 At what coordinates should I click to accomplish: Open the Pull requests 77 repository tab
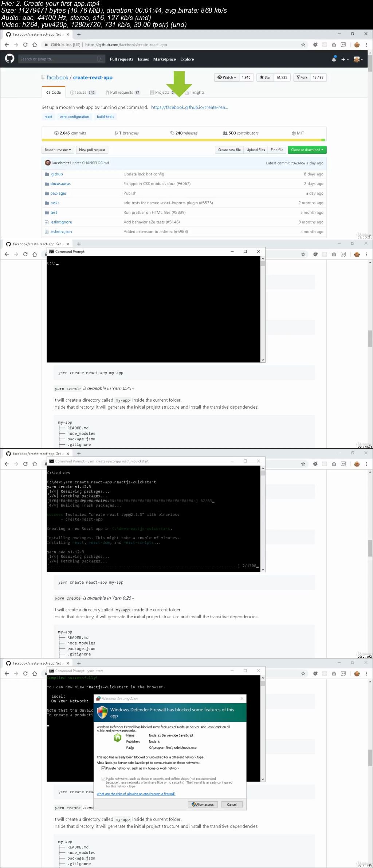[123, 93]
